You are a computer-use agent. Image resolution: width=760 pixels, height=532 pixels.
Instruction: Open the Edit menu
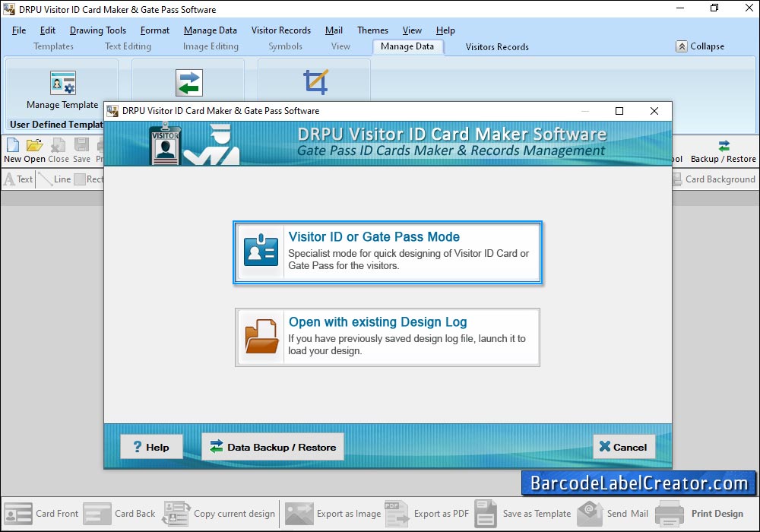47,30
